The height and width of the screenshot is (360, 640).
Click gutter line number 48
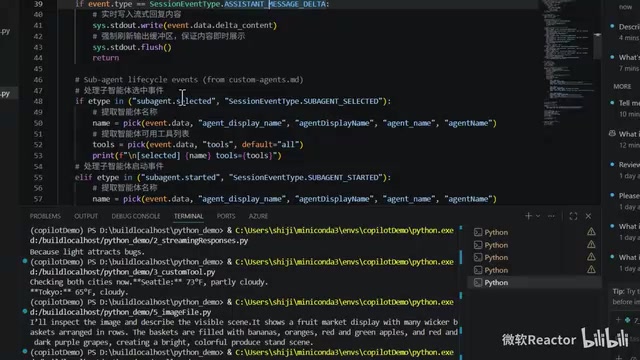pos(38,101)
